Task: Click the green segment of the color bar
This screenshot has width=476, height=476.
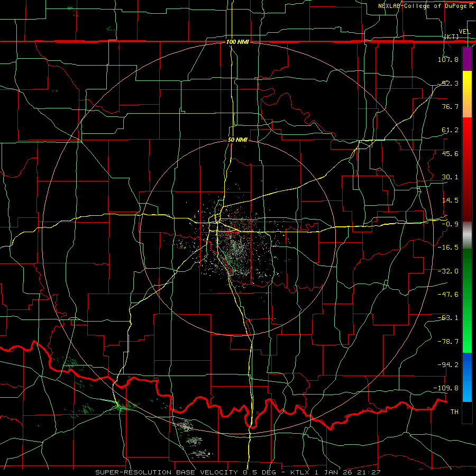Action: pyautogui.click(x=467, y=300)
